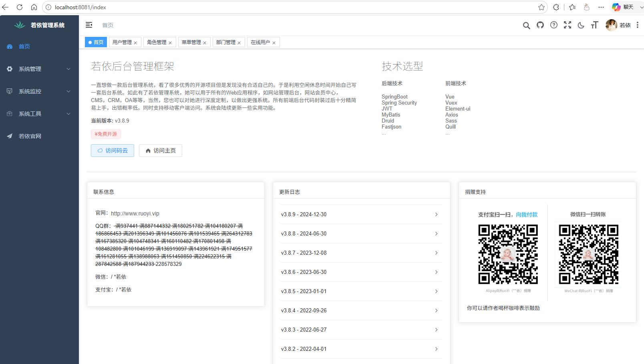
Task: Collapse the sidebar with hamburger icon
Action: click(x=89, y=25)
